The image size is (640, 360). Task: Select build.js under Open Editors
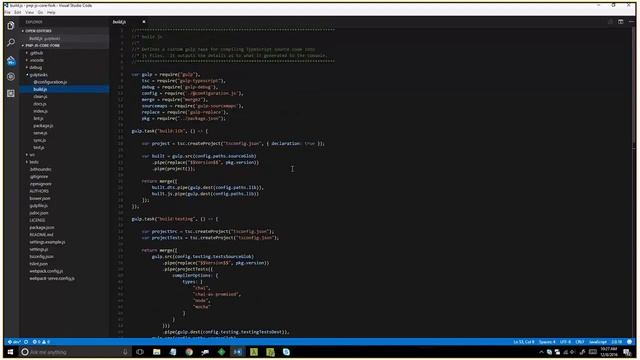tap(44, 38)
